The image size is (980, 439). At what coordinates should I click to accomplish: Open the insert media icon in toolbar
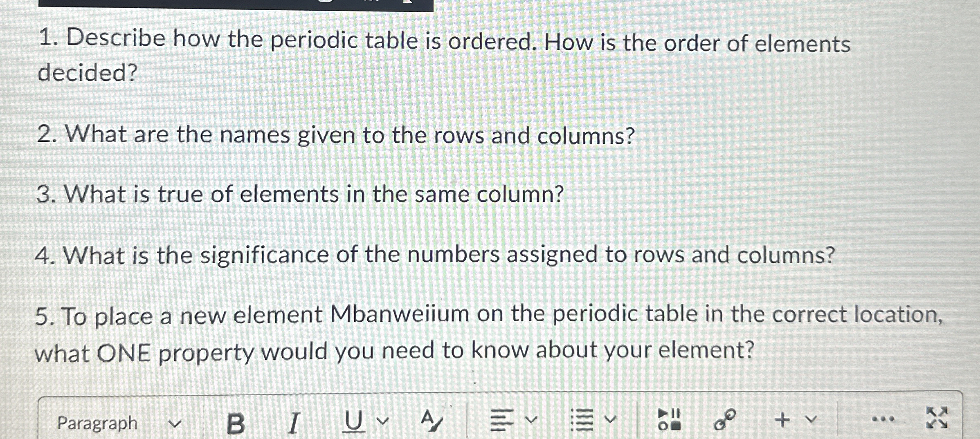669,419
